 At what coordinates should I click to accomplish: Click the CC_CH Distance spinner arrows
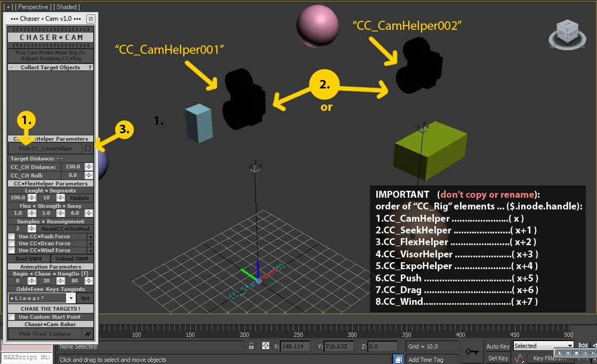click(x=89, y=167)
